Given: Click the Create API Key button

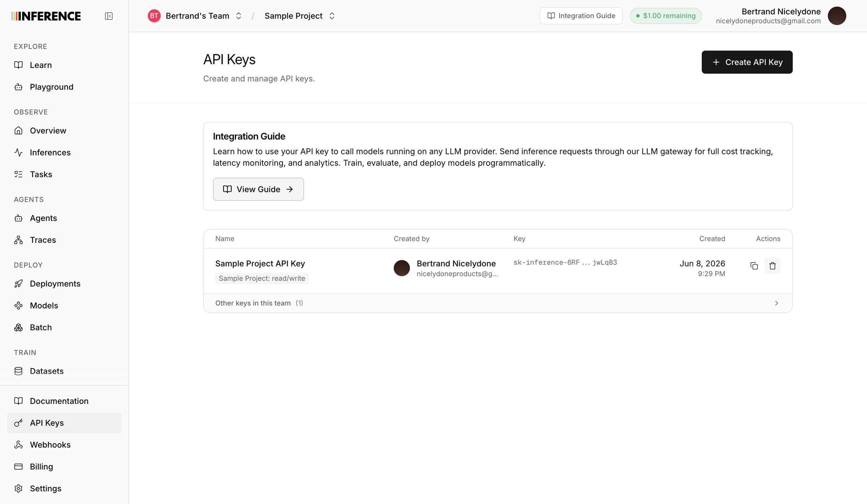Looking at the screenshot, I should (747, 62).
